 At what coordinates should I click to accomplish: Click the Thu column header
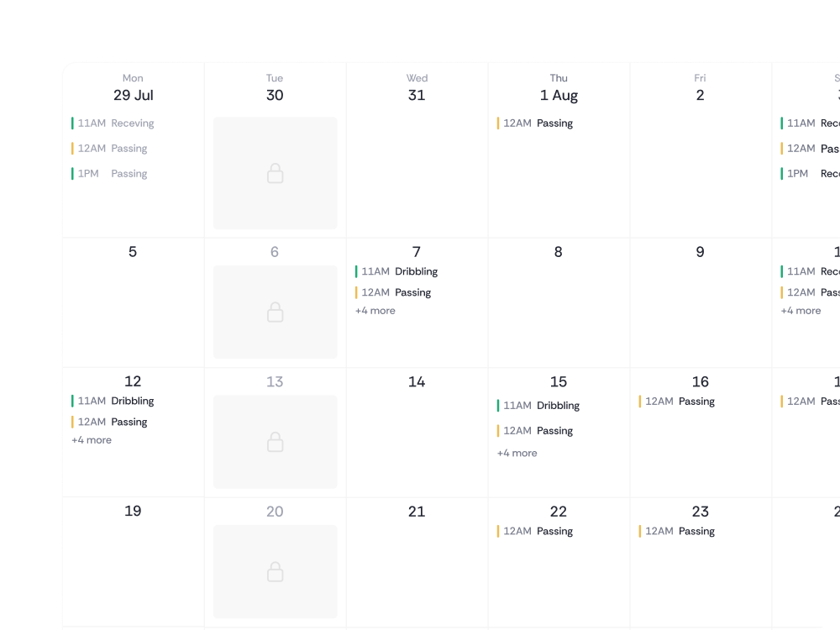pyautogui.click(x=559, y=78)
